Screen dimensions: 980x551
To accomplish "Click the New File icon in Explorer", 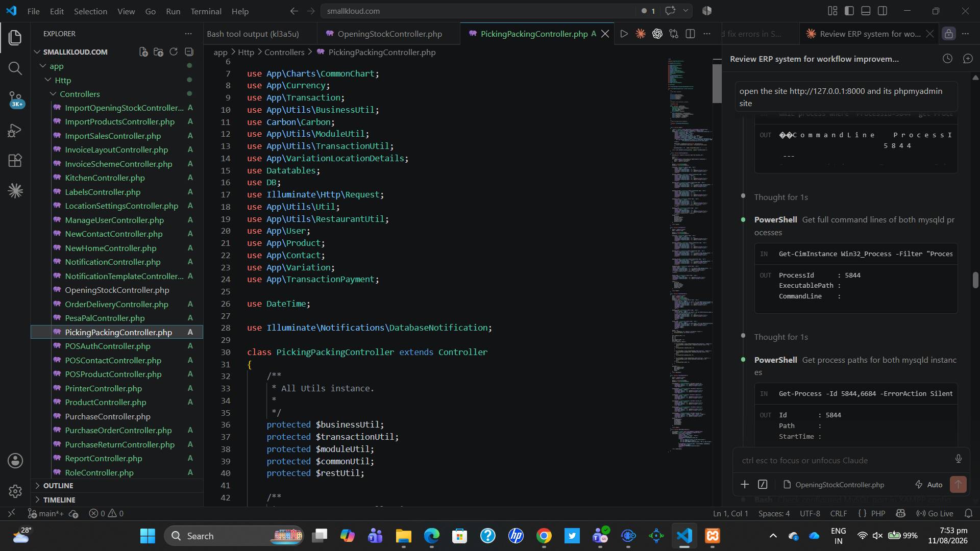I will (143, 52).
